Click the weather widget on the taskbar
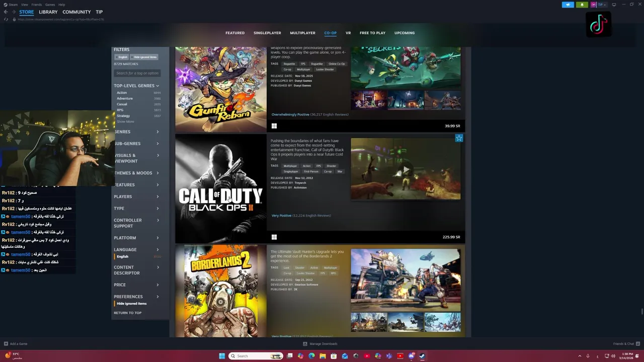The height and width of the screenshot is (362, 644). coord(13,355)
